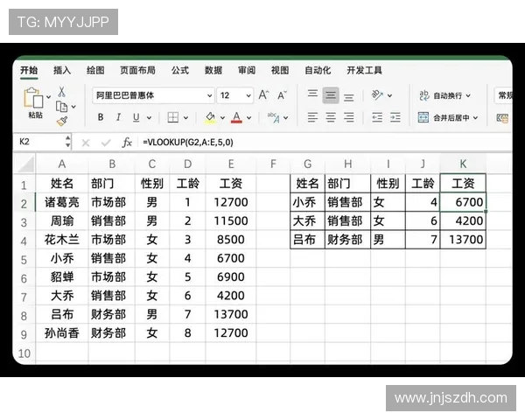Screen dimensions: 525x420
Task: Click the increase font size icon
Action: pyautogui.click(x=263, y=95)
